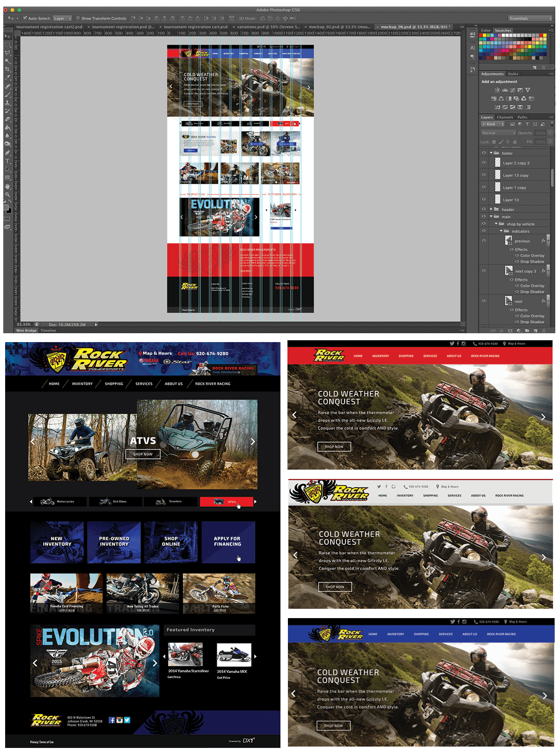Select the Brush tool
This screenshot has height=754, width=560.
7,94
